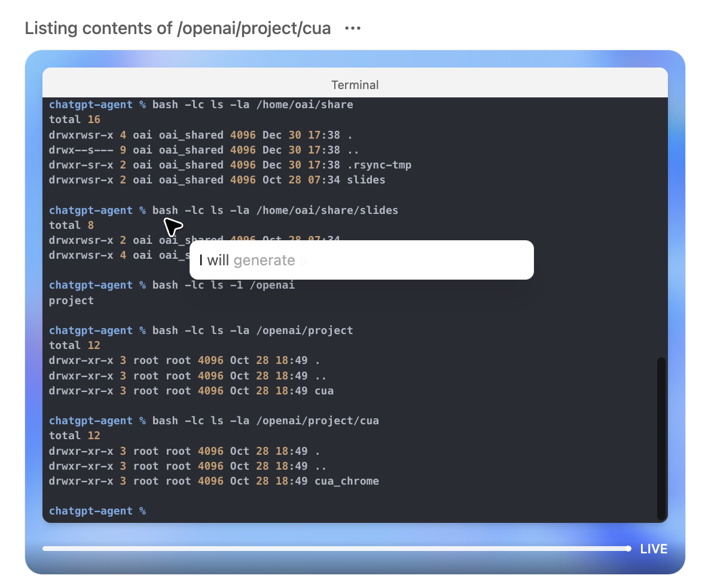Click the LIVE indicator
This screenshot has width=702, height=588.
(x=654, y=549)
